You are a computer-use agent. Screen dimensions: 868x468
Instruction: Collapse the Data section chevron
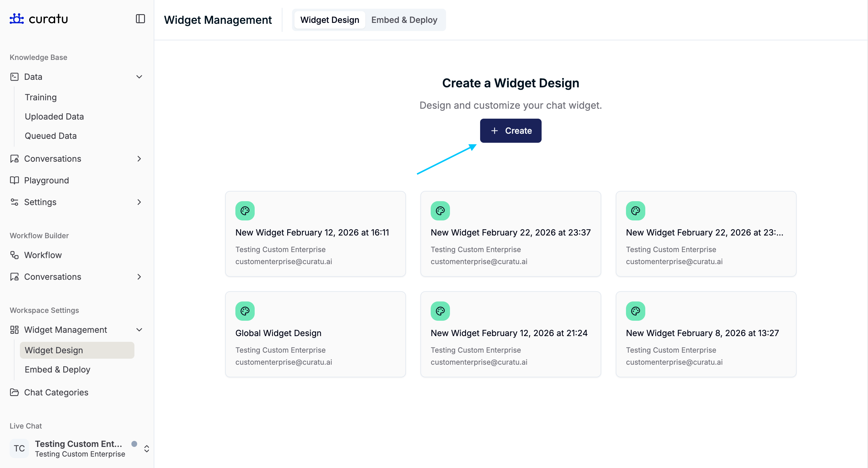(139, 77)
